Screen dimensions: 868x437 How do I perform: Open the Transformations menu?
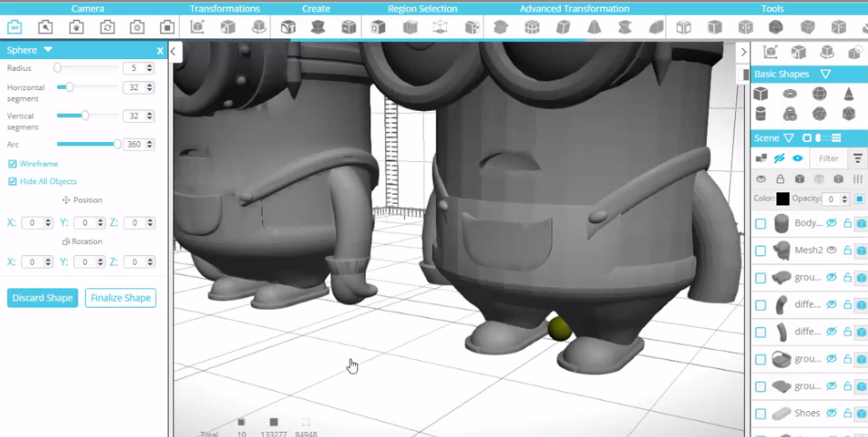point(224,8)
